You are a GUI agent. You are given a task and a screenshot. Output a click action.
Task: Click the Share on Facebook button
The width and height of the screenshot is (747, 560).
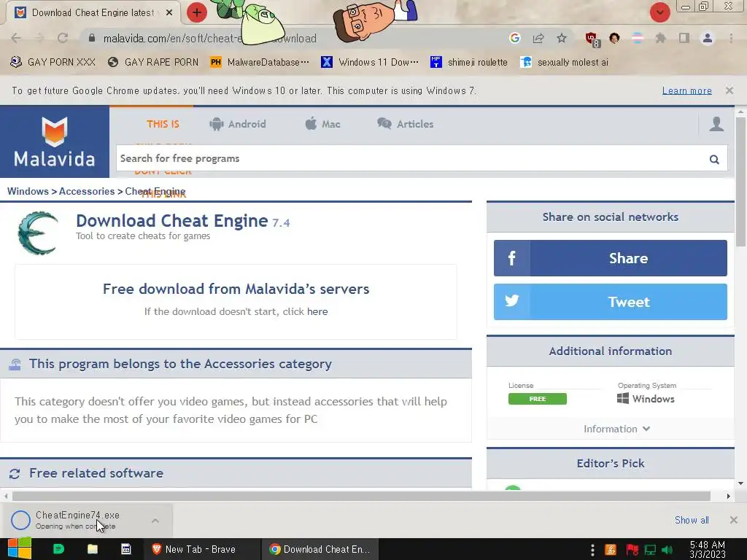click(x=611, y=258)
